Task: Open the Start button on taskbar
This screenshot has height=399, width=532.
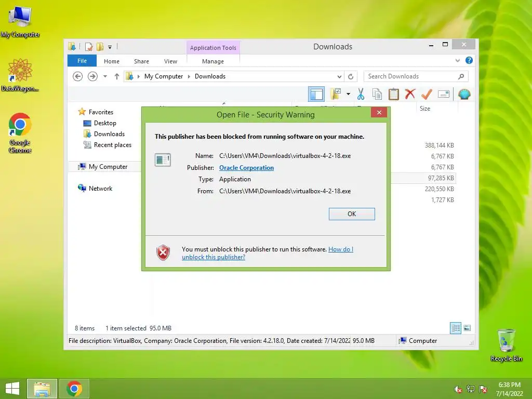Action: tap(12, 389)
